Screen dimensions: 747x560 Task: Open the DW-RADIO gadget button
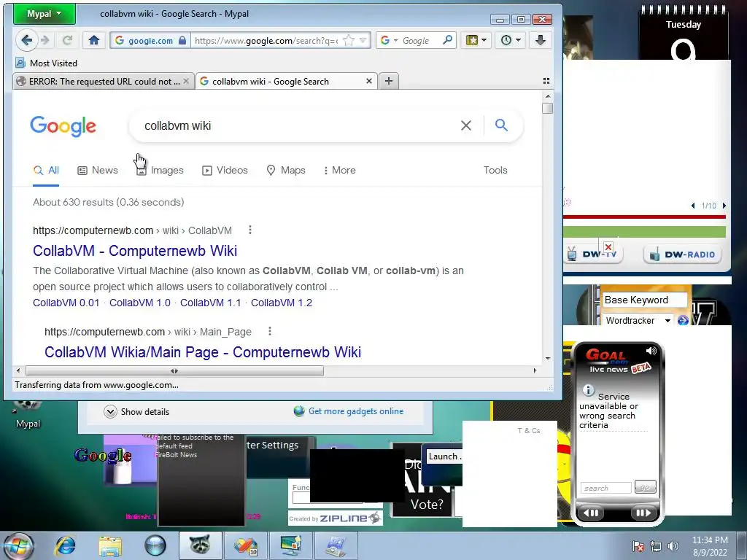coord(682,254)
